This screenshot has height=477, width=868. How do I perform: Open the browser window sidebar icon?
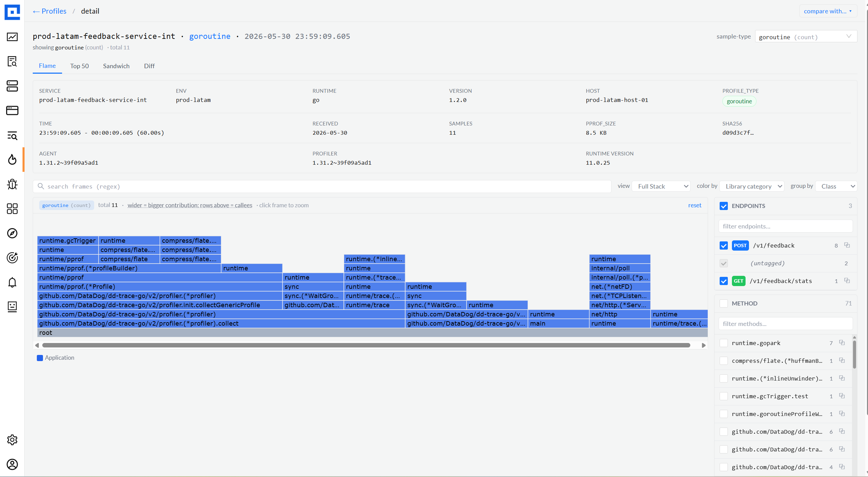pyautogui.click(x=12, y=110)
